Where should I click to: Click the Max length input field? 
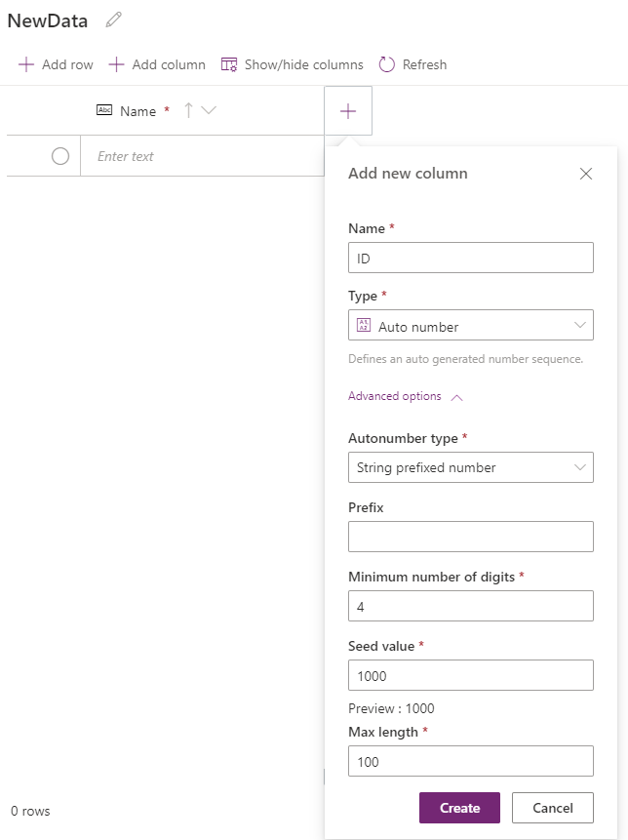[x=470, y=761]
